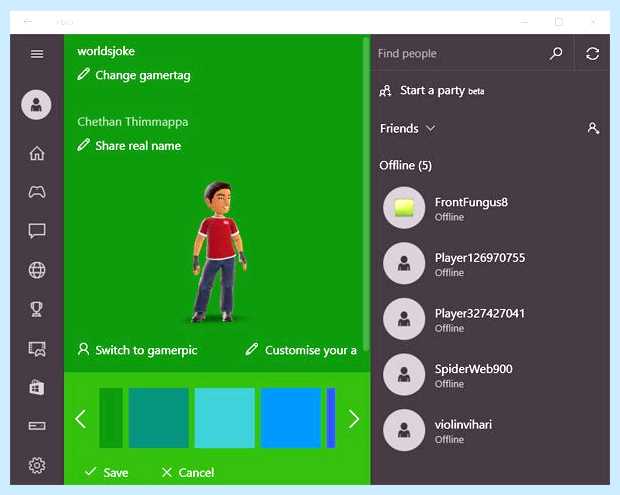
Task: Open the hamburger menu in the sidebar
Action: click(37, 54)
